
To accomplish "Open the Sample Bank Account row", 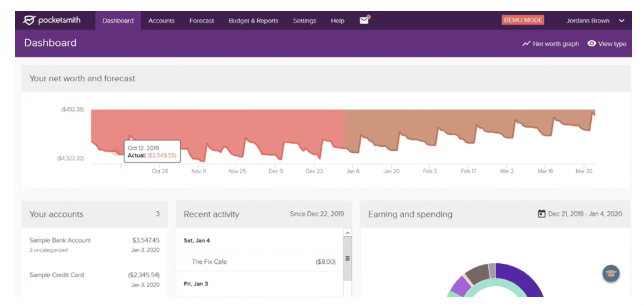I will [94, 245].
